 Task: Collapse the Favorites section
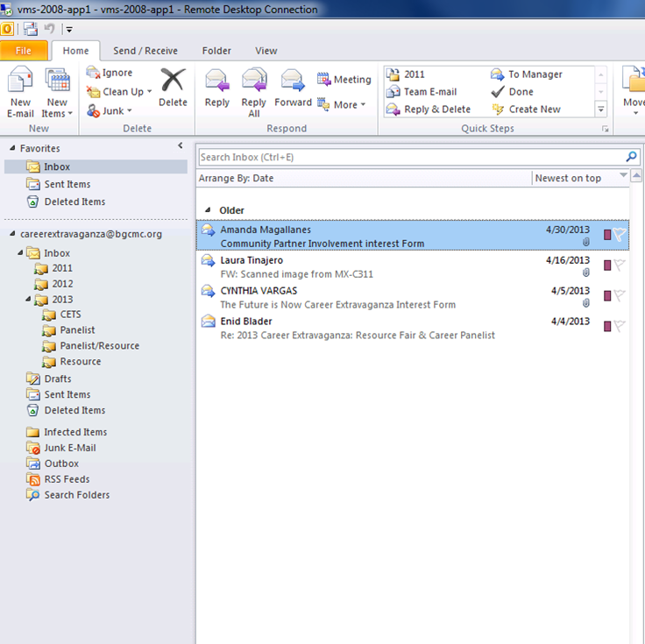click(13, 148)
